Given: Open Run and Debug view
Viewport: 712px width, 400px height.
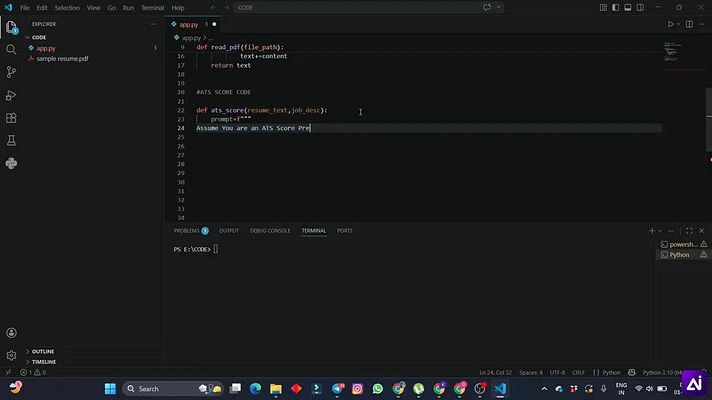Looking at the screenshot, I should coord(11,95).
